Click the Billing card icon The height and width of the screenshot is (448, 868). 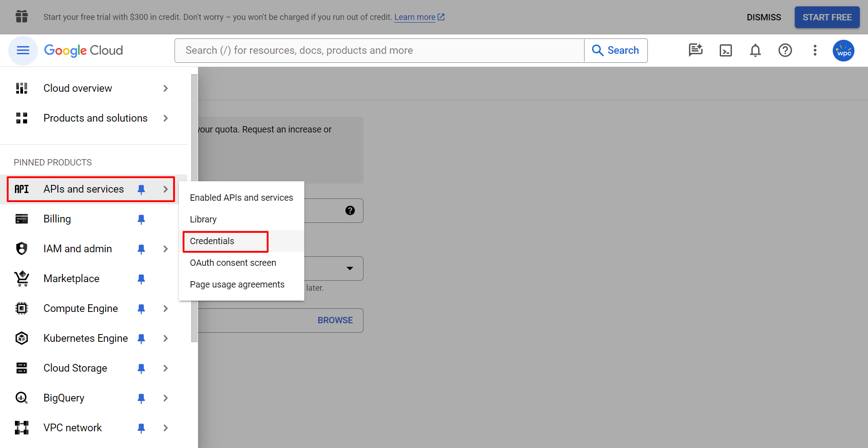tap(22, 219)
